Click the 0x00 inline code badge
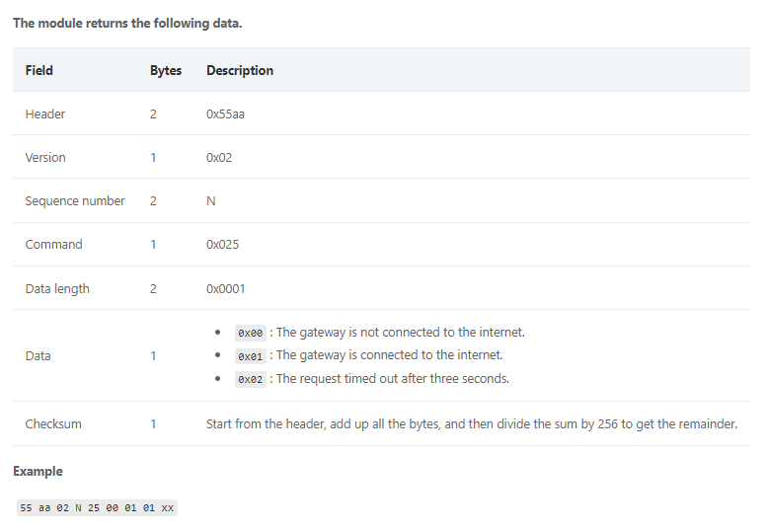The image size is (767, 532). click(x=251, y=333)
